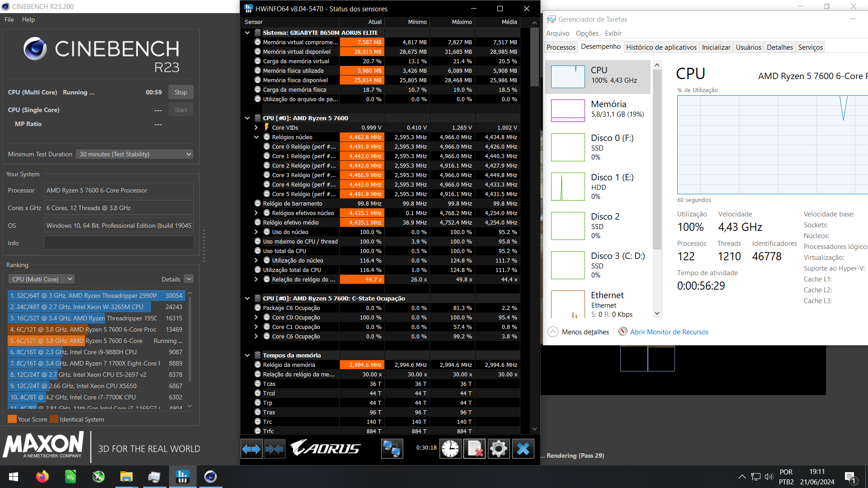
Task: Open Windows Start button
Action: (x=14, y=477)
